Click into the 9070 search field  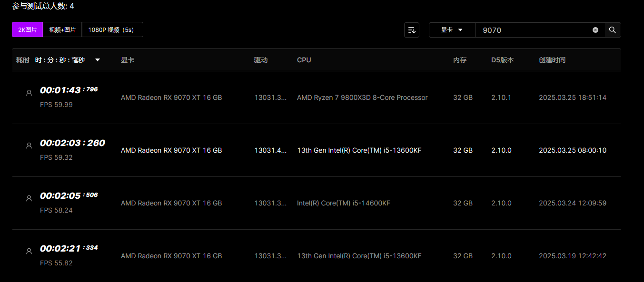click(x=534, y=30)
